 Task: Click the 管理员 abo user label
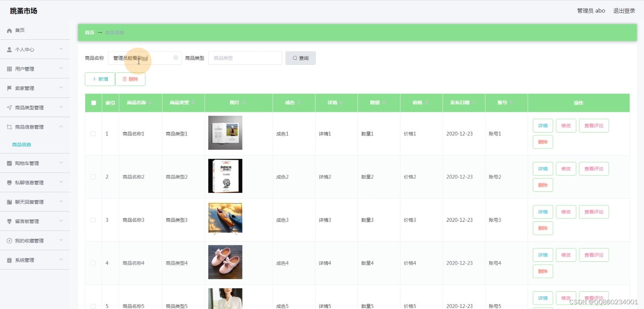[x=591, y=11]
